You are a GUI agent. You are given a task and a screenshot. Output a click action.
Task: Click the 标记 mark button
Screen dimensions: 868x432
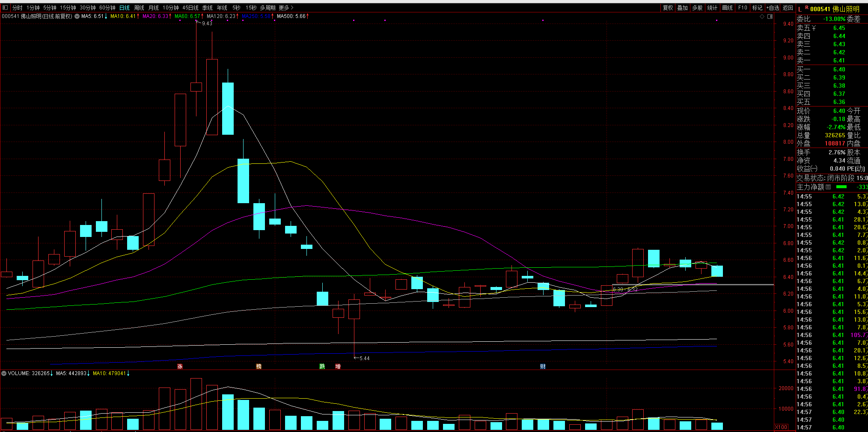[758, 8]
